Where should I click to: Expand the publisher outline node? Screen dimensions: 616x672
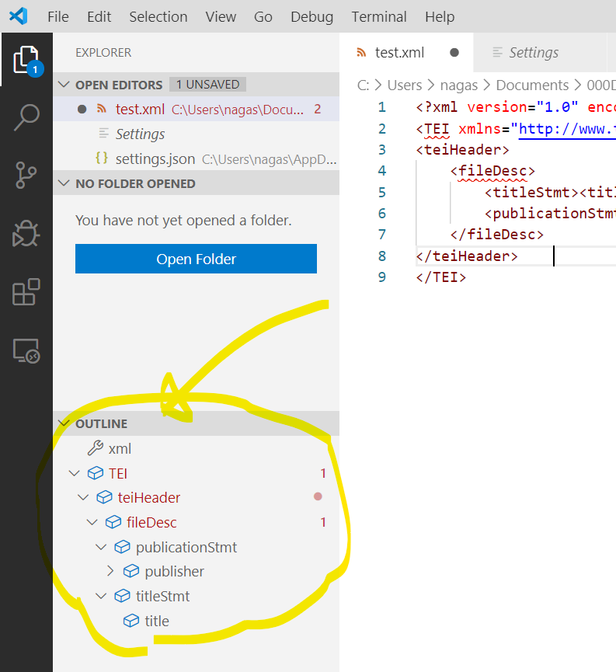(110, 571)
